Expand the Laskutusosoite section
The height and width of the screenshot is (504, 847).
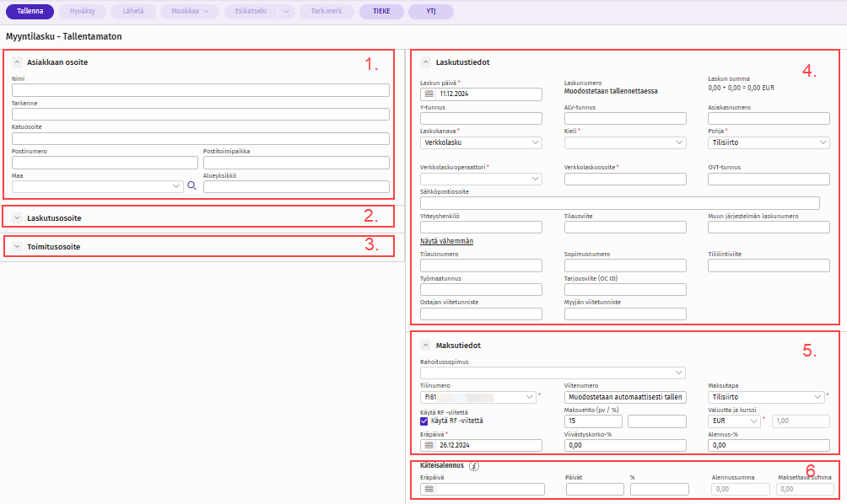(x=17, y=218)
